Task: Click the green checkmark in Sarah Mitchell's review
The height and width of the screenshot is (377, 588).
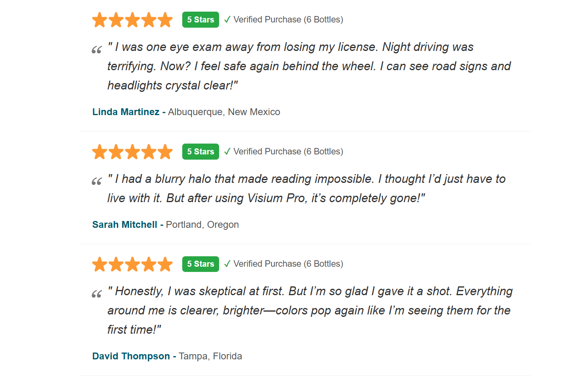Action: coord(227,152)
